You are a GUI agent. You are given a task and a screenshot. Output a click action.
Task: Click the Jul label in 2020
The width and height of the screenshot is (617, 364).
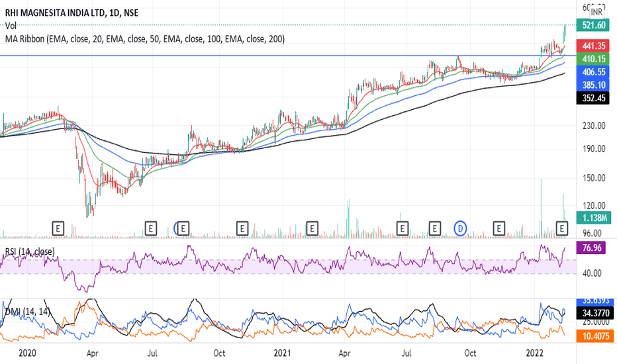coord(152,353)
